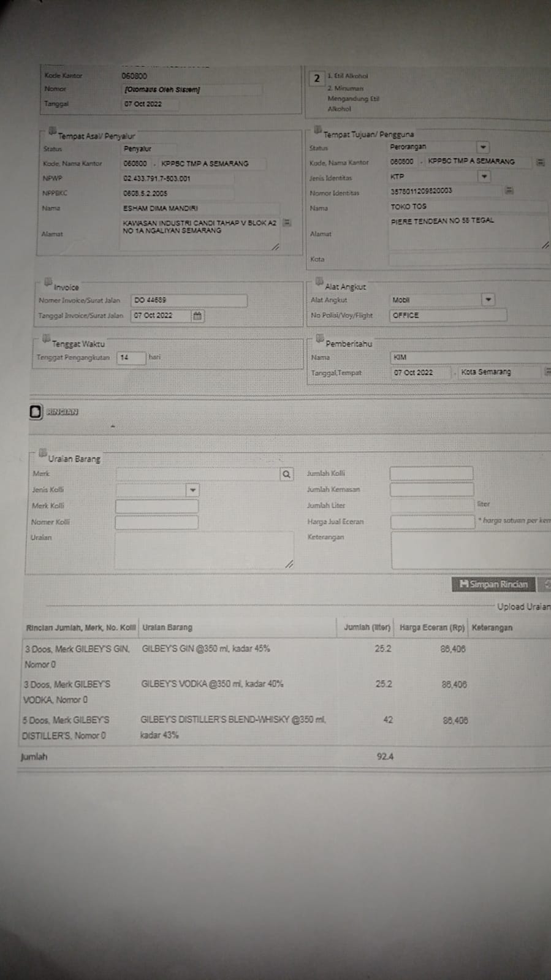Open the Status dropdown showing Perorangan
Viewport: 551px width, 980px height.
pos(483,148)
